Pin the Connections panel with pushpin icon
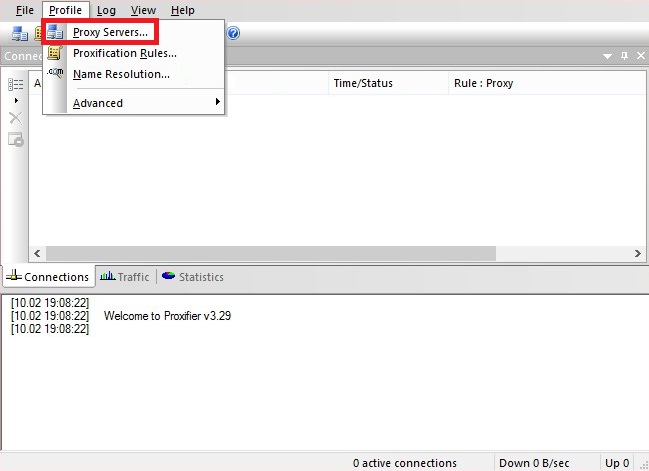 coord(624,56)
